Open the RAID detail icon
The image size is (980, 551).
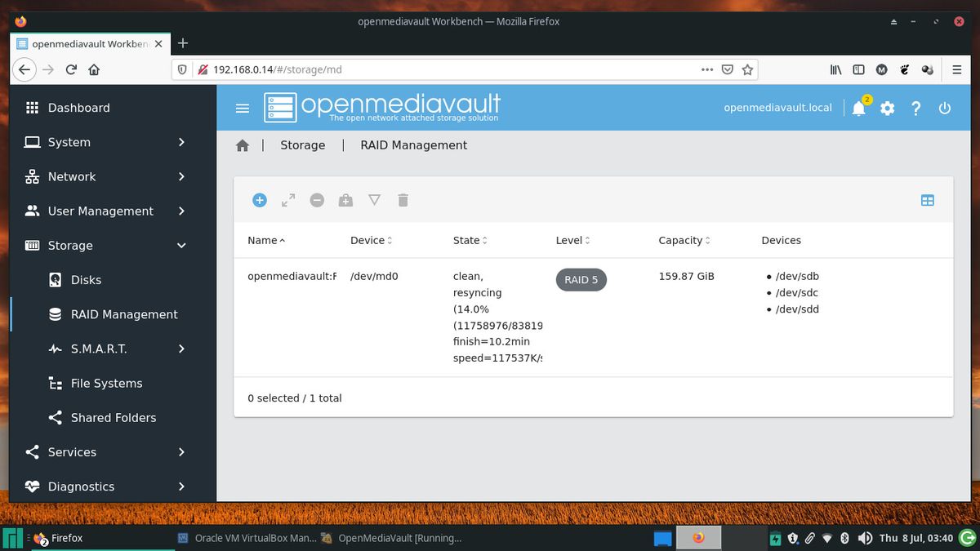point(374,200)
